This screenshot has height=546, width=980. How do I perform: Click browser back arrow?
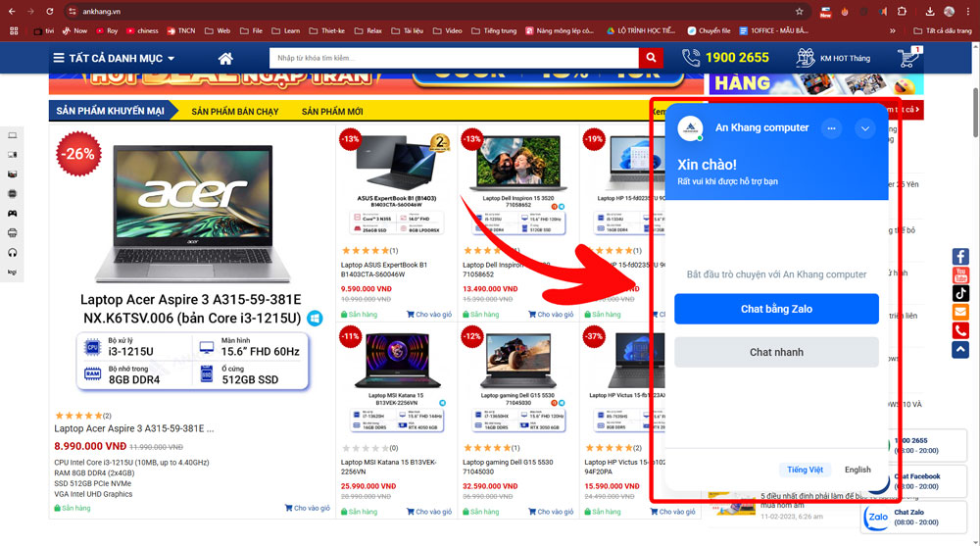[x=12, y=11]
